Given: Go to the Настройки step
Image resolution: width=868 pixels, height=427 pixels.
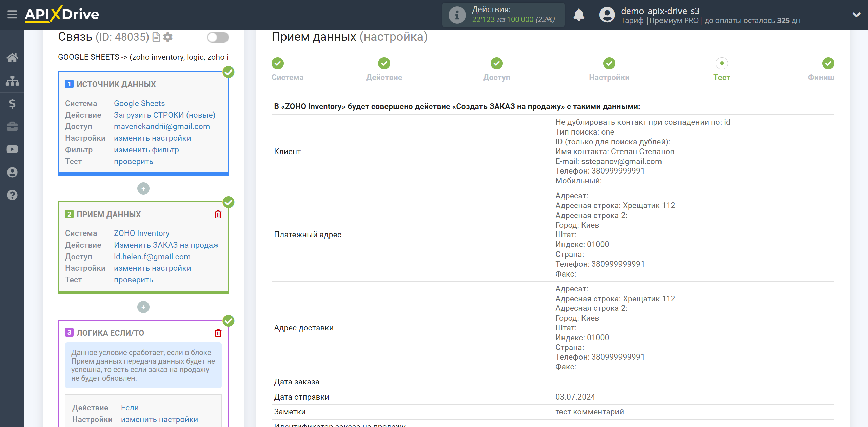Looking at the screenshot, I should (x=609, y=63).
